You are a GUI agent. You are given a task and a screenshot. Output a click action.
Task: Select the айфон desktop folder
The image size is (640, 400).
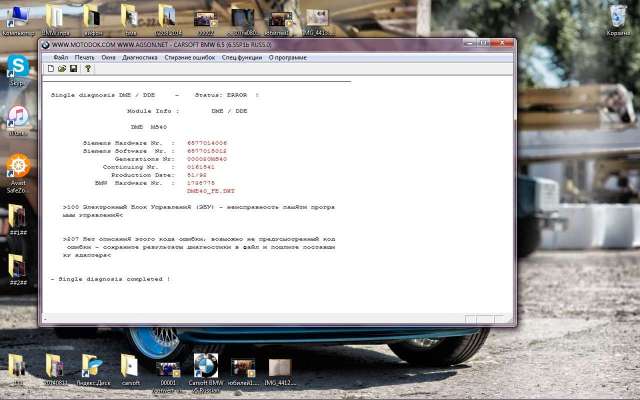[92, 20]
